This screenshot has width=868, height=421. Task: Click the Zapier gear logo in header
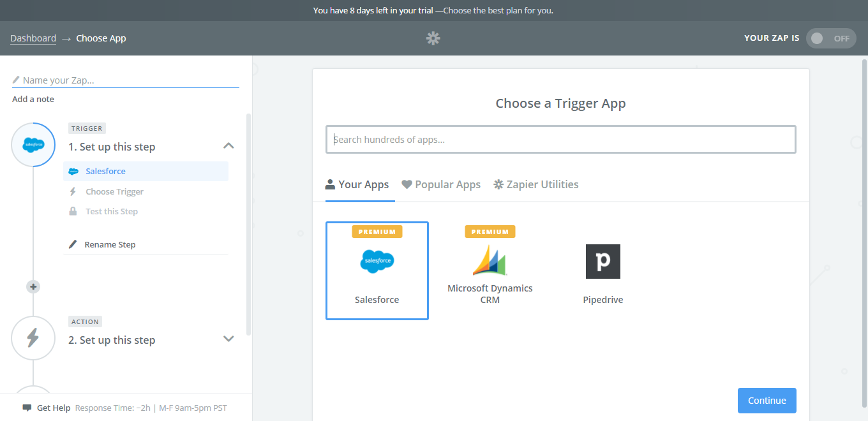click(x=433, y=38)
